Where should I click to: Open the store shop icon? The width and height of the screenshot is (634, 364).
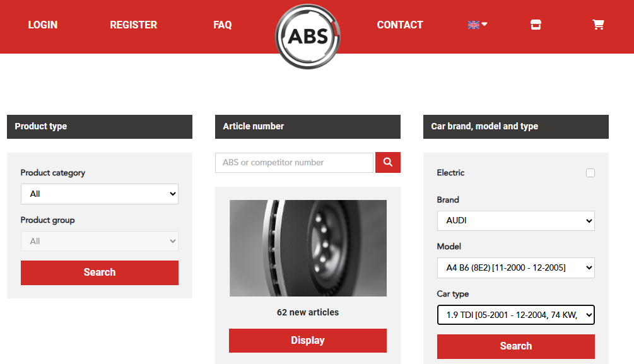[x=536, y=25]
